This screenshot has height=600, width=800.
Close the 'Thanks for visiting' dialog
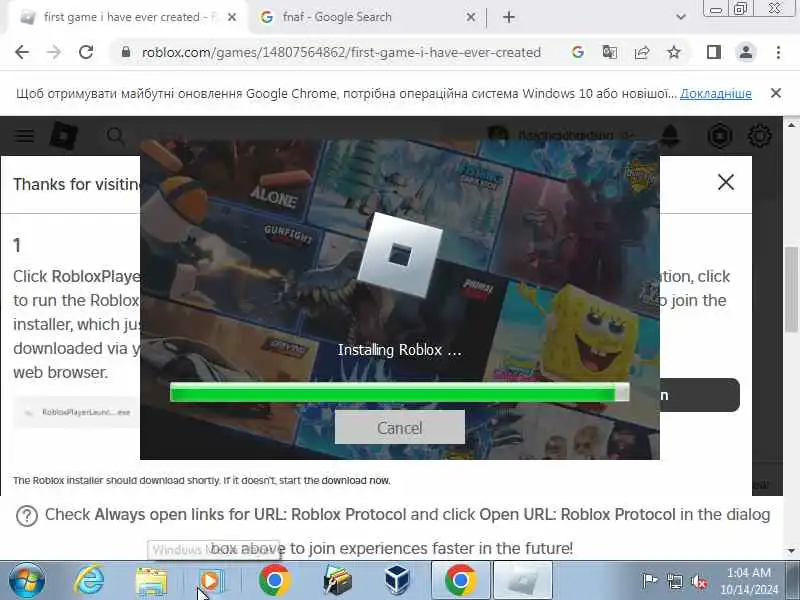point(726,182)
